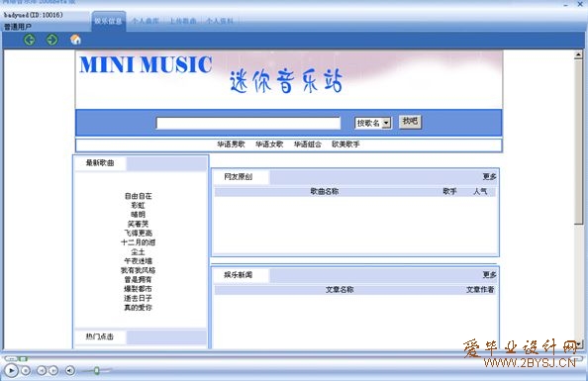The image size is (588, 381).
Task: Switch to the 娱乐信息 tab
Action: point(108,21)
